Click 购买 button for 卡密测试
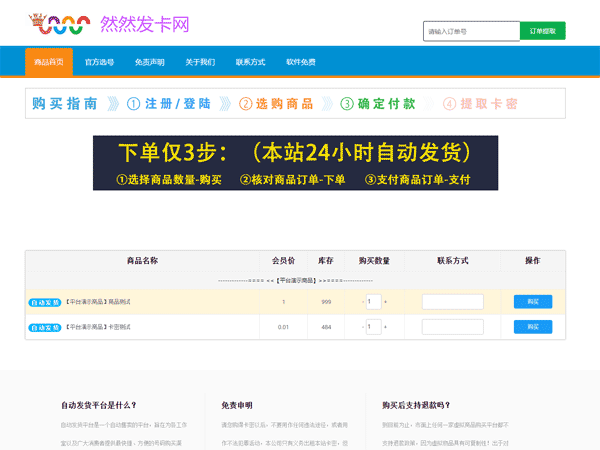The image size is (600, 450). [532, 327]
